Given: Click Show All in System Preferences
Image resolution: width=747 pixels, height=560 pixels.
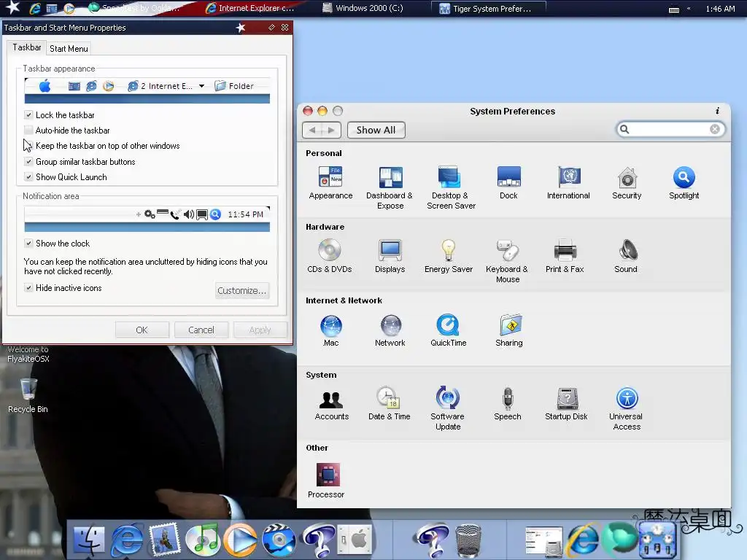Looking at the screenshot, I should (376, 130).
